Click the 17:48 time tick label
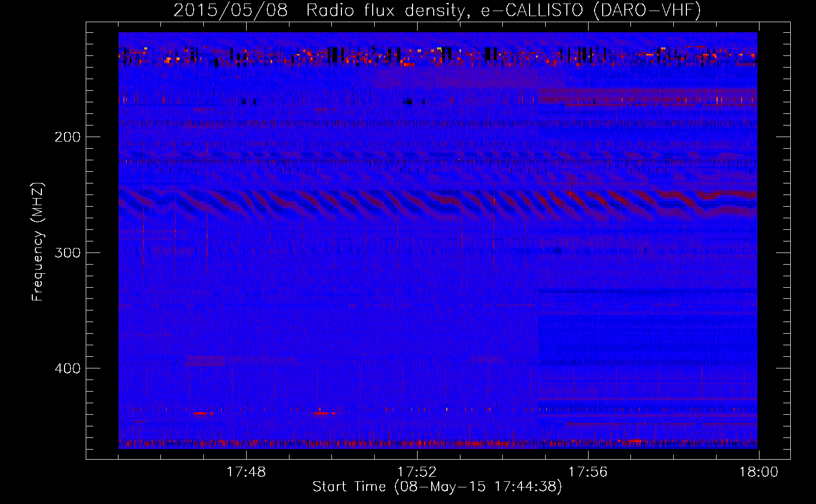816x504 pixels. click(246, 472)
